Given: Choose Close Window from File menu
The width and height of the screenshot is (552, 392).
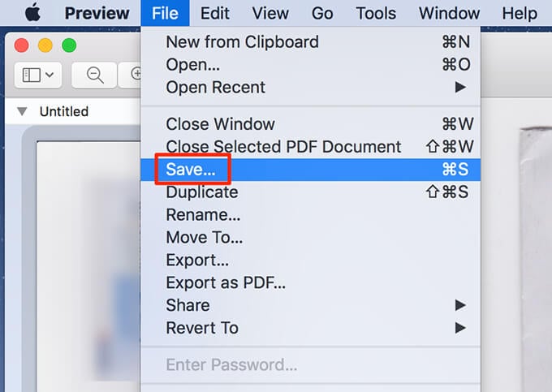Looking at the screenshot, I should [x=310, y=124].
